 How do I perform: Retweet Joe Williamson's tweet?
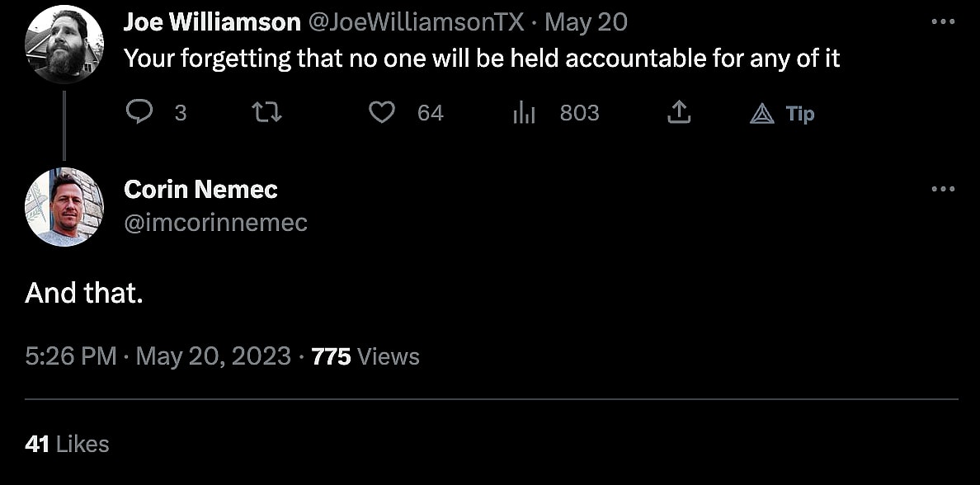266,112
